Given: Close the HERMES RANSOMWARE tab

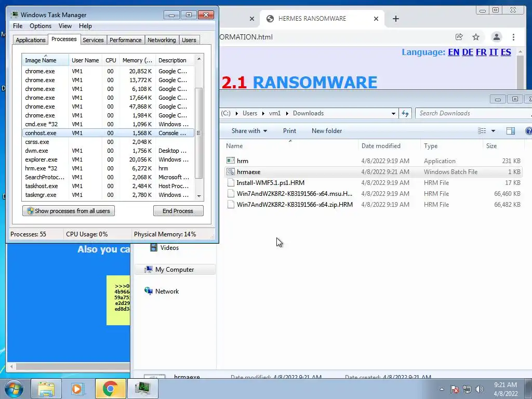Looking at the screenshot, I should pos(376,19).
